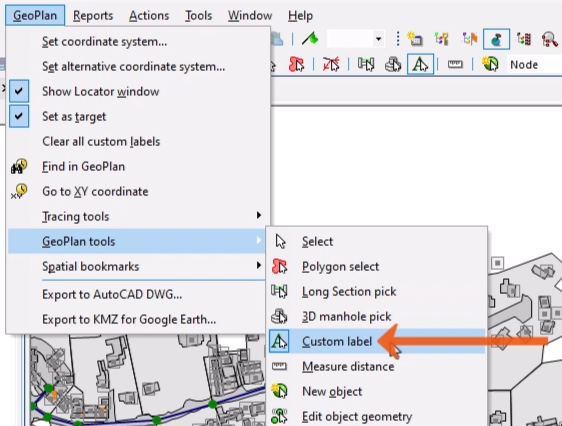Click the Long Section pick label

click(x=349, y=292)
